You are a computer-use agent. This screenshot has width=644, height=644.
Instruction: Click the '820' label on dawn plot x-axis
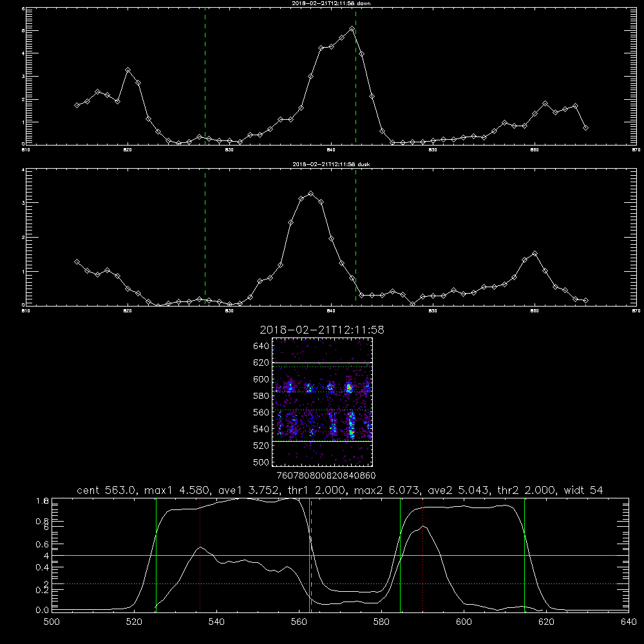[128, 150]
